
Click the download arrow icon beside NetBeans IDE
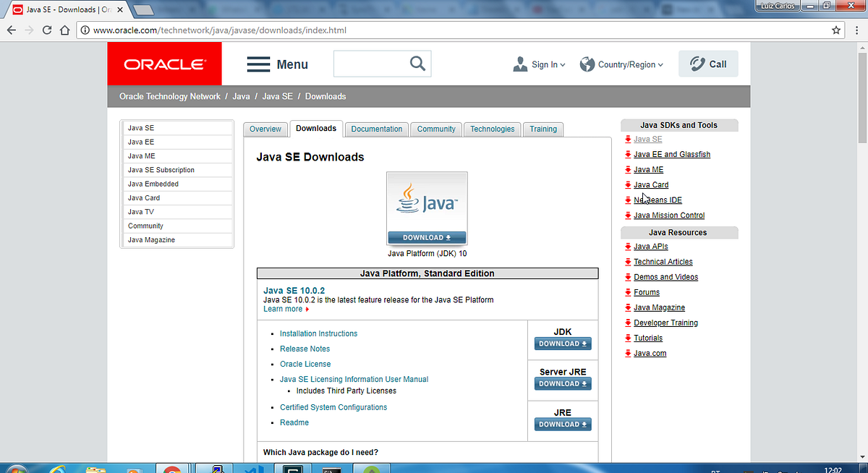click(x=629, y=200)
